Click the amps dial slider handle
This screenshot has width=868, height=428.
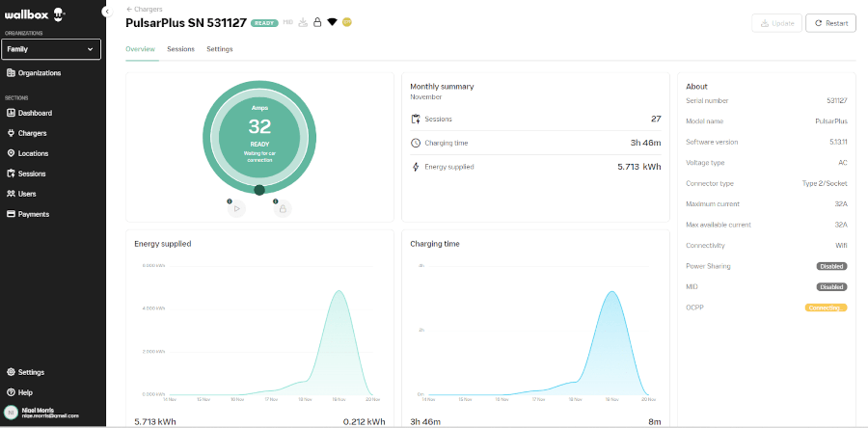click(x=259, y=190)
